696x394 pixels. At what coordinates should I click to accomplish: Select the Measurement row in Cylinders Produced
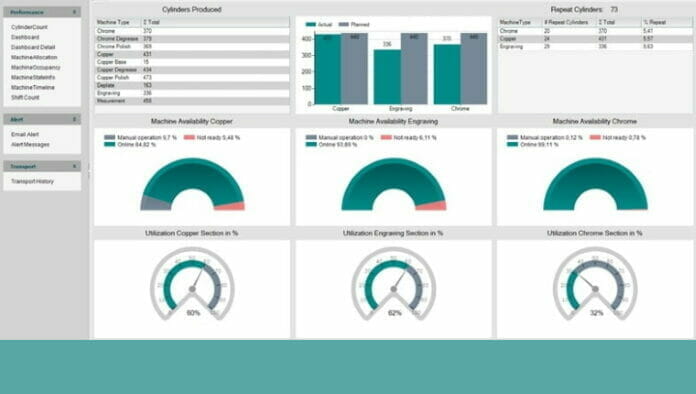pos(192,101)
